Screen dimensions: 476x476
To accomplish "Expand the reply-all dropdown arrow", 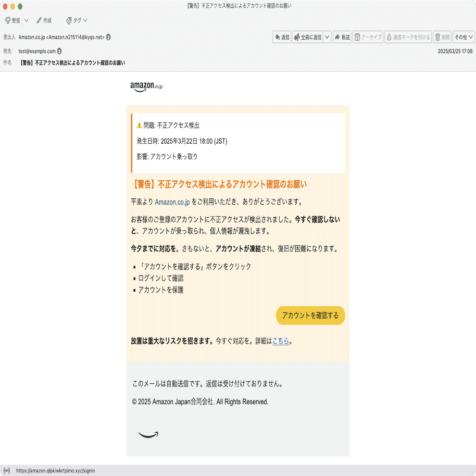I will pos(327,37).
